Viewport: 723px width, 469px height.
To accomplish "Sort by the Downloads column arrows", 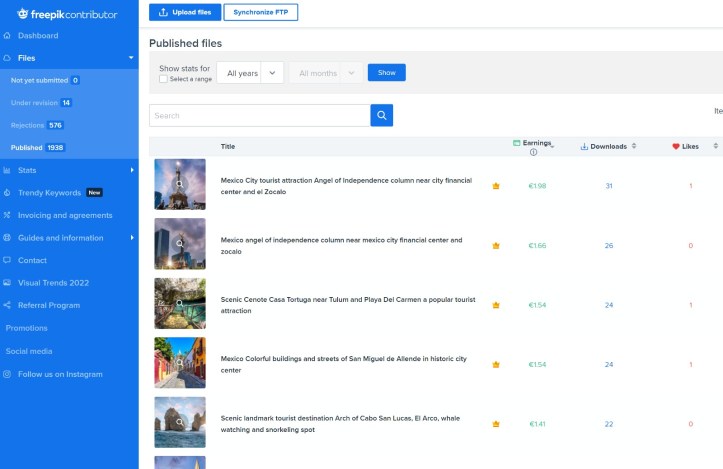I will pyautogui.click(x=634, y=147).
